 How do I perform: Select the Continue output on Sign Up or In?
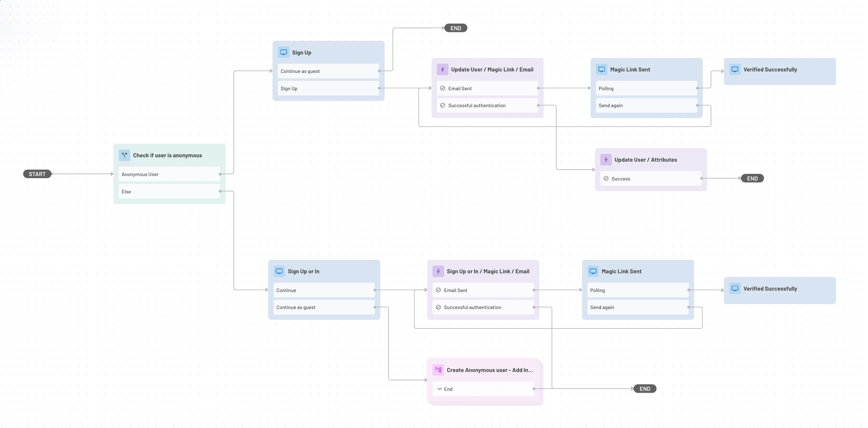(x=324, y=290)
